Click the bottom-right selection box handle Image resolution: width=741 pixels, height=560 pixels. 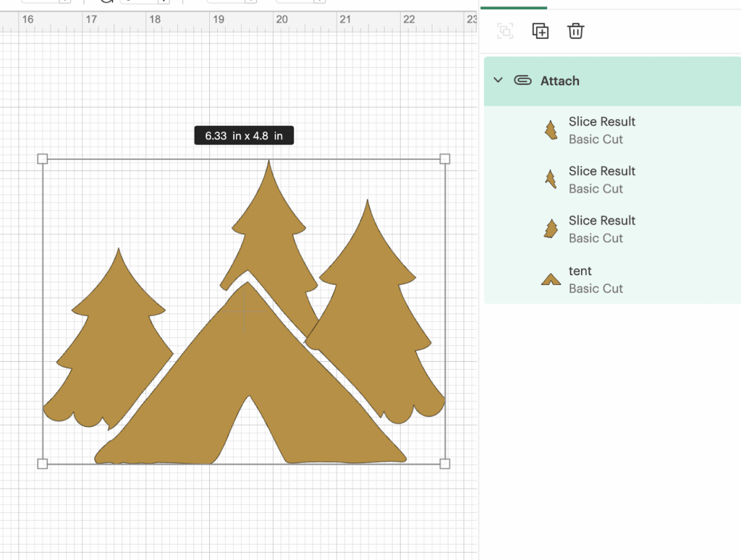[445, 463]
